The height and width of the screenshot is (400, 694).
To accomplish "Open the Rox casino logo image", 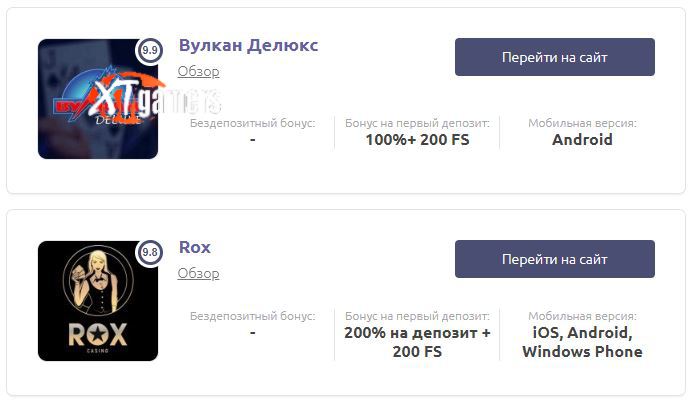I will point(98,301).
